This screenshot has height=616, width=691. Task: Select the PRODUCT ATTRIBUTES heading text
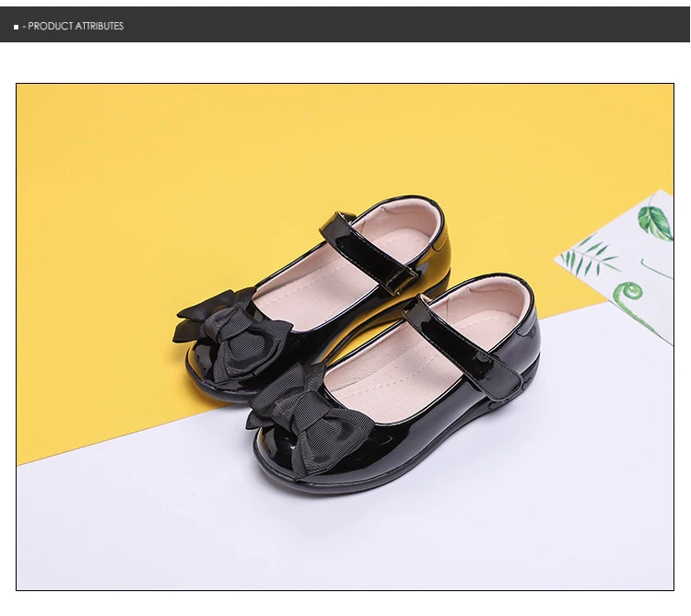(76, 27)
